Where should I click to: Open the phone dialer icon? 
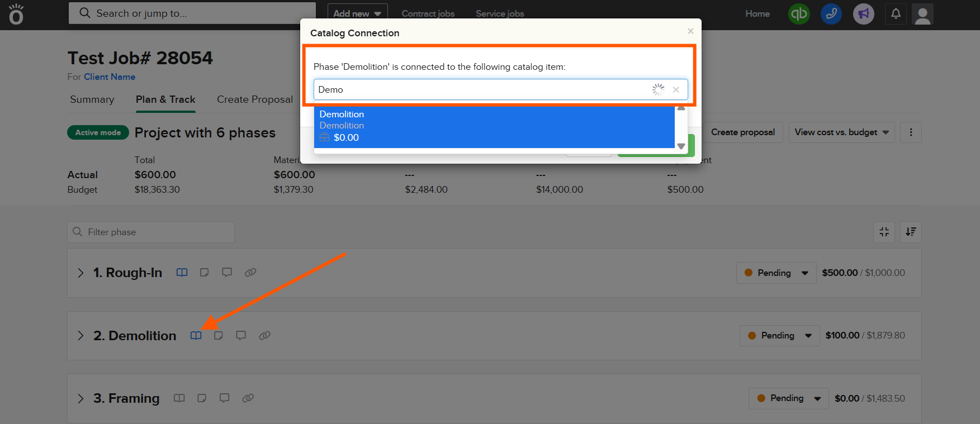tap(831, 14)
